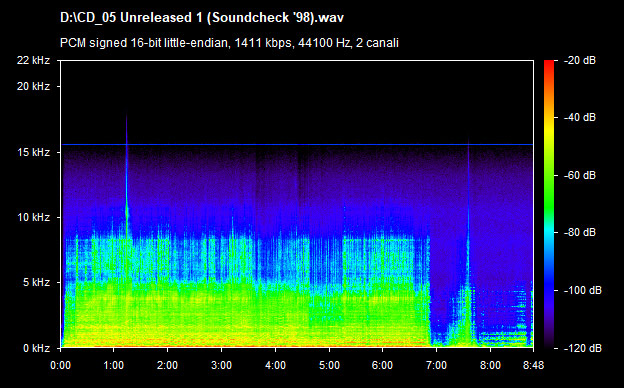This screenshot has height=388, width=624.
Task: Click the tall spectral spike near 1:15
Action: coord(127,179)
